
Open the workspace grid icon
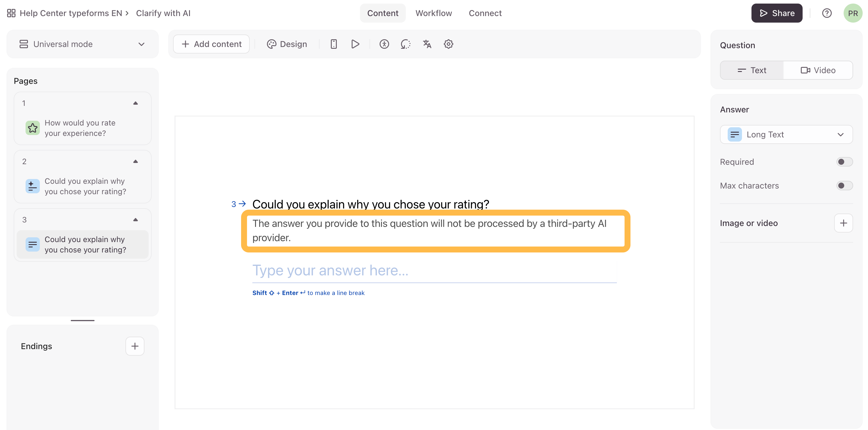tap(11, 13)
